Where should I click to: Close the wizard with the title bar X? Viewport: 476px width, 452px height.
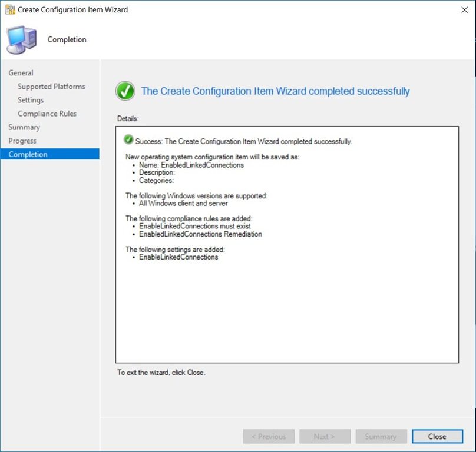464,10
